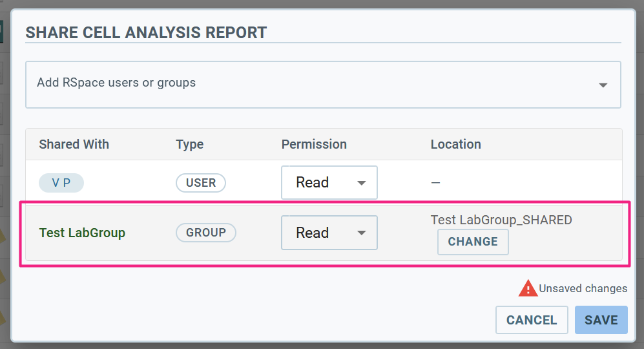Click the Test LabGroup_SHARED location text
Image resolution: width=644 pixels, height=349 pixels.
[x=501, y=220]
